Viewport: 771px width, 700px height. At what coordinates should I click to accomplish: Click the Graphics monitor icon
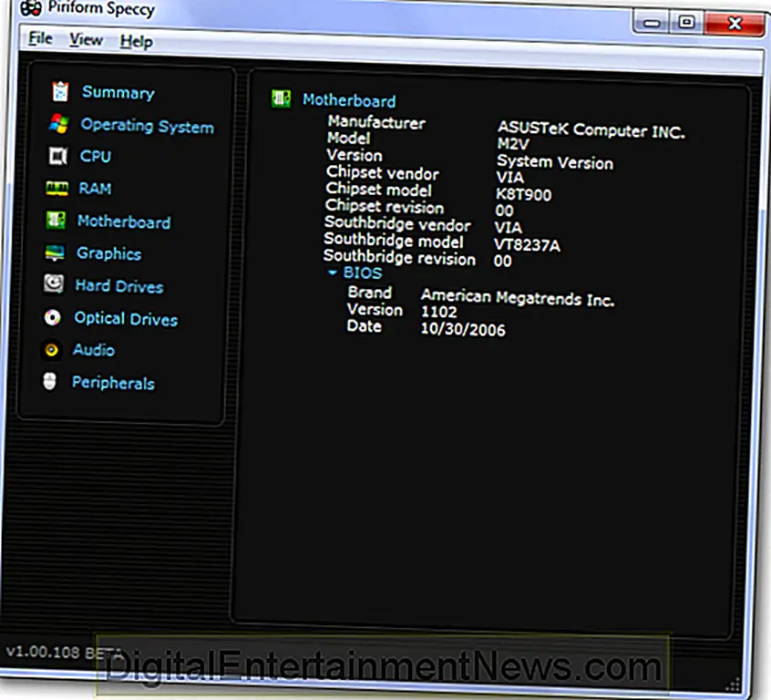click(x=55, y=252)
